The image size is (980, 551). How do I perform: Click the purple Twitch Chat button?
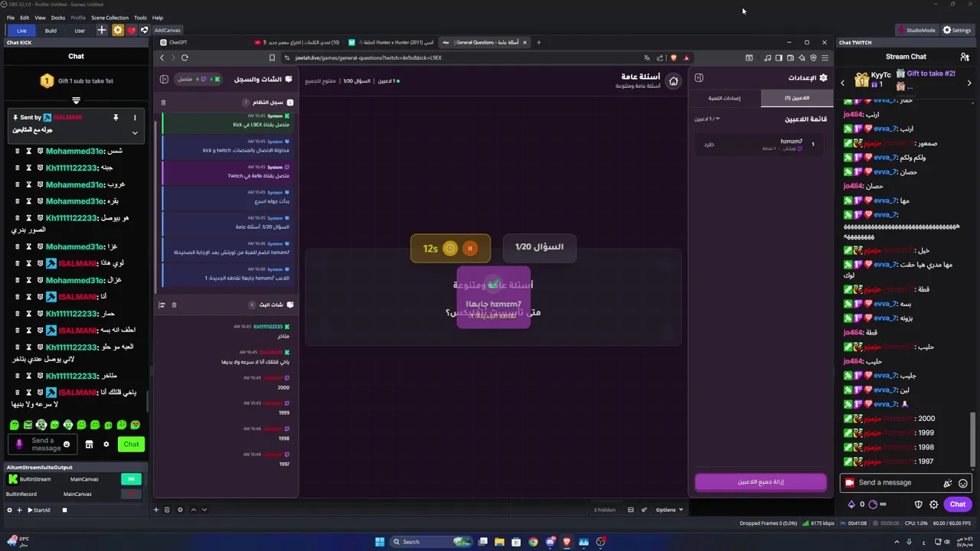pyautogui.click(x=958, y=504)
